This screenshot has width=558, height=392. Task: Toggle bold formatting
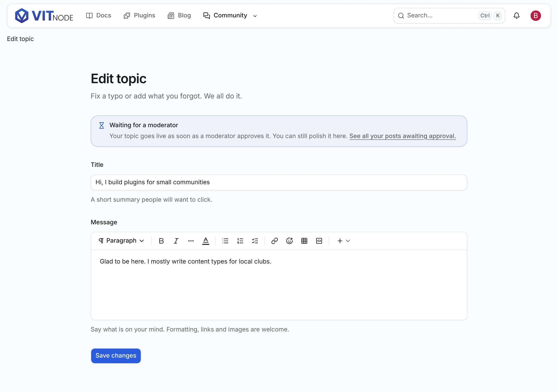pyautogui.click(x=161, y=241)
